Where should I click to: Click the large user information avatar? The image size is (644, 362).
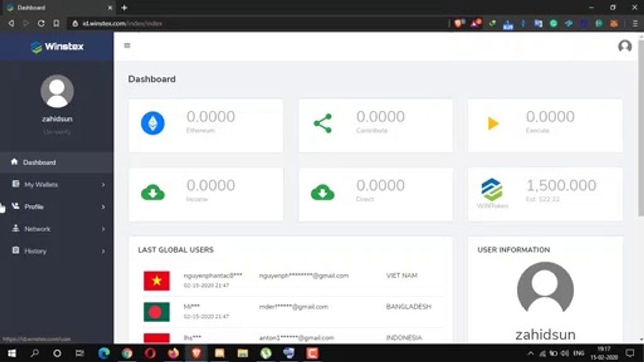(x=545, y=290)
